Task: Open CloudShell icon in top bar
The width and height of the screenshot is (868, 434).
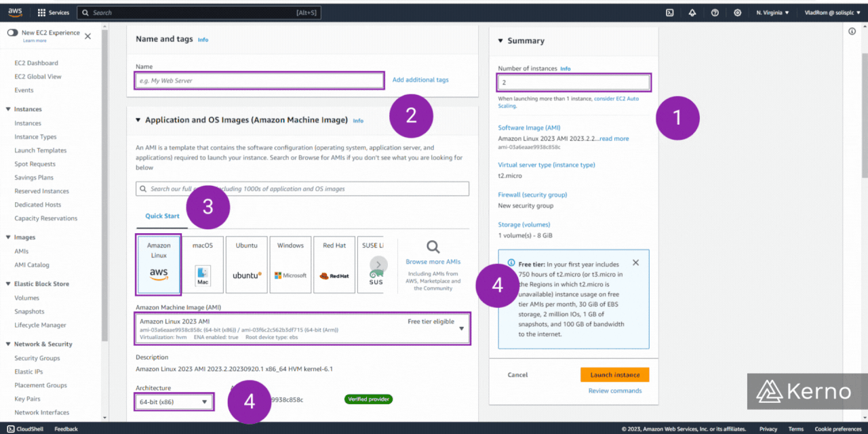Action: point(669,12)
